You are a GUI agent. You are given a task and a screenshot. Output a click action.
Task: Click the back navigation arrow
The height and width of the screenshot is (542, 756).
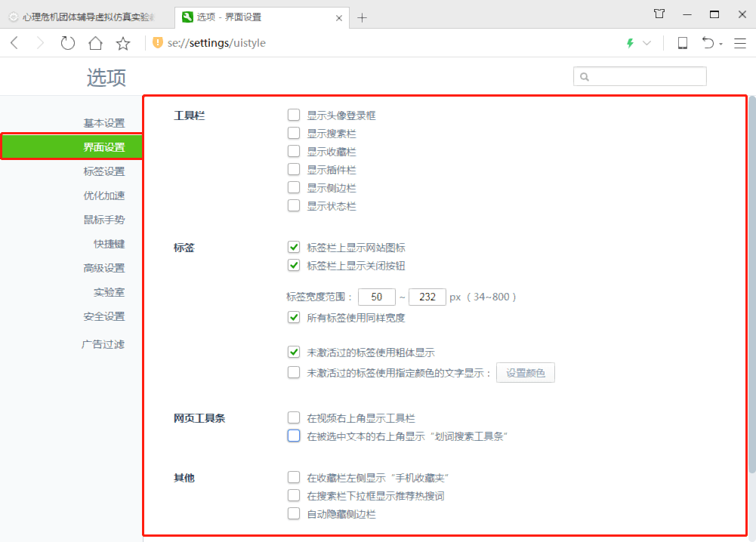[14, 43]
